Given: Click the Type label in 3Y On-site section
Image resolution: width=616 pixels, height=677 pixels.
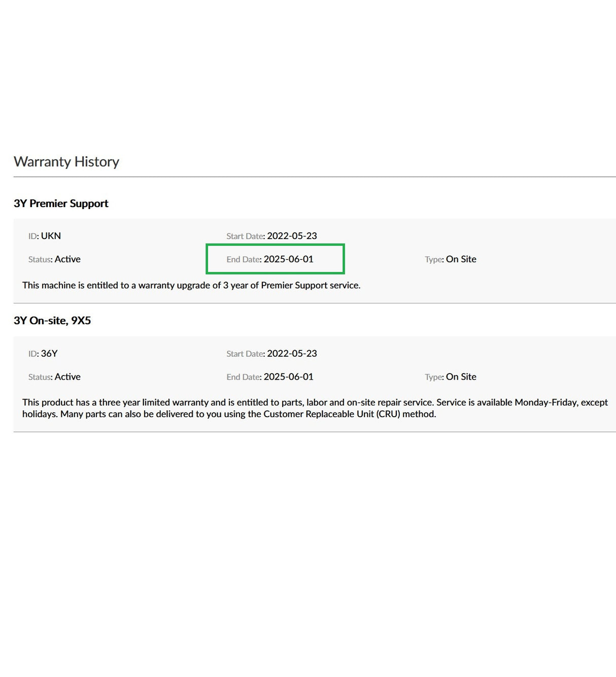Looking at the screenshot, I should pyautogui.click(x=434, y=377).
